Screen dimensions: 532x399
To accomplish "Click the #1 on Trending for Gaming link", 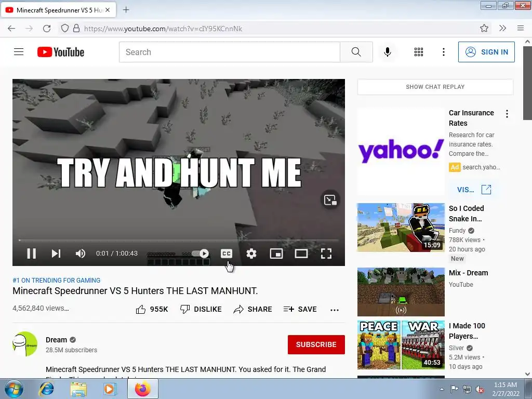I will coord(56,280).
